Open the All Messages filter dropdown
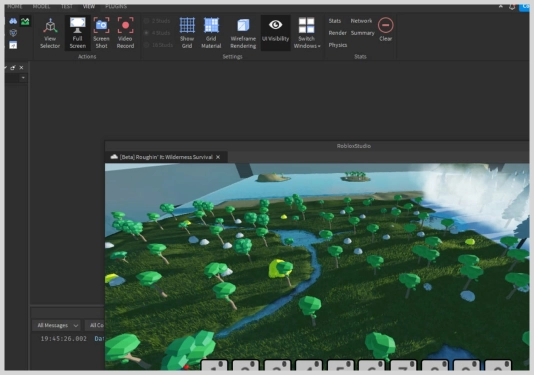The image size is (534, 375). click(57, 325)
